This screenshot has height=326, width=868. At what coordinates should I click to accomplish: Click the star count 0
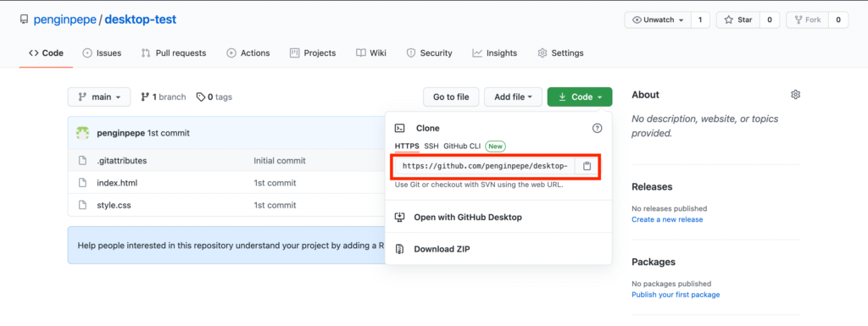tap(769, 19)
